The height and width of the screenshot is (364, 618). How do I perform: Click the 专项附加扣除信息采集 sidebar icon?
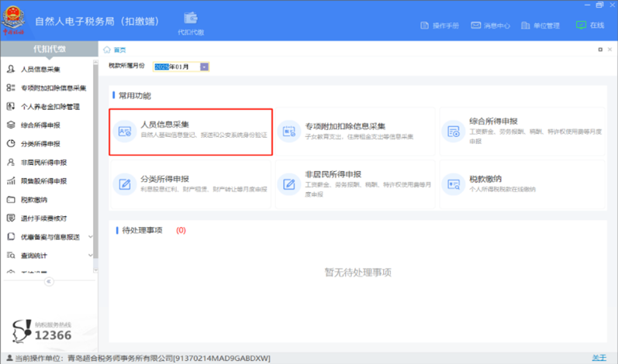(x=11, y=88)
